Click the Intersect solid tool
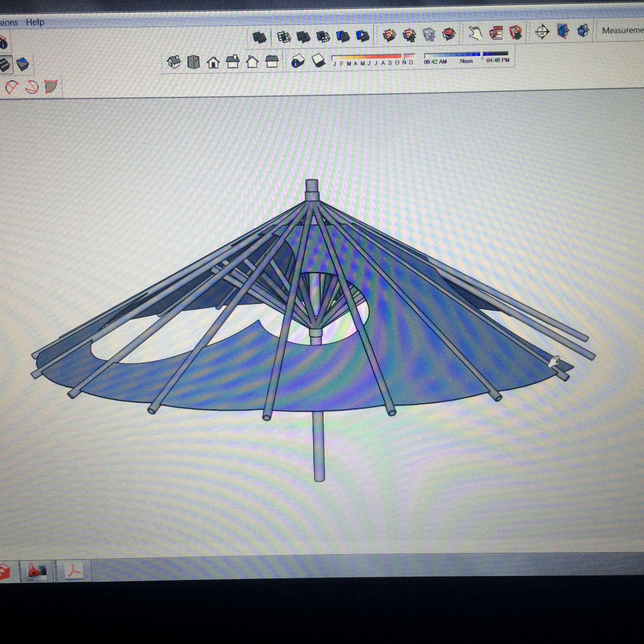The width and height of the screenshot is (644, 644). 284,37
